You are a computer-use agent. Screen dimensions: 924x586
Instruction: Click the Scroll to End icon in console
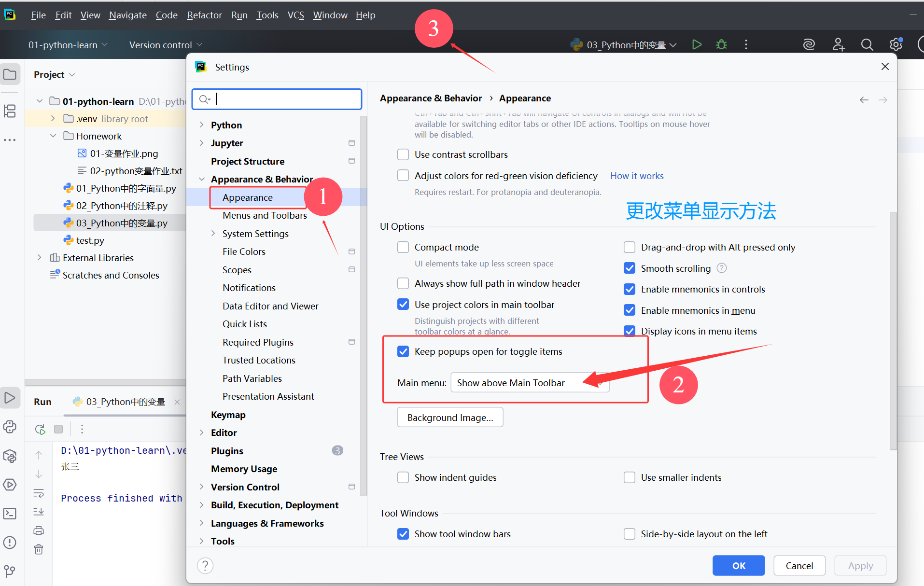(39, 512)
